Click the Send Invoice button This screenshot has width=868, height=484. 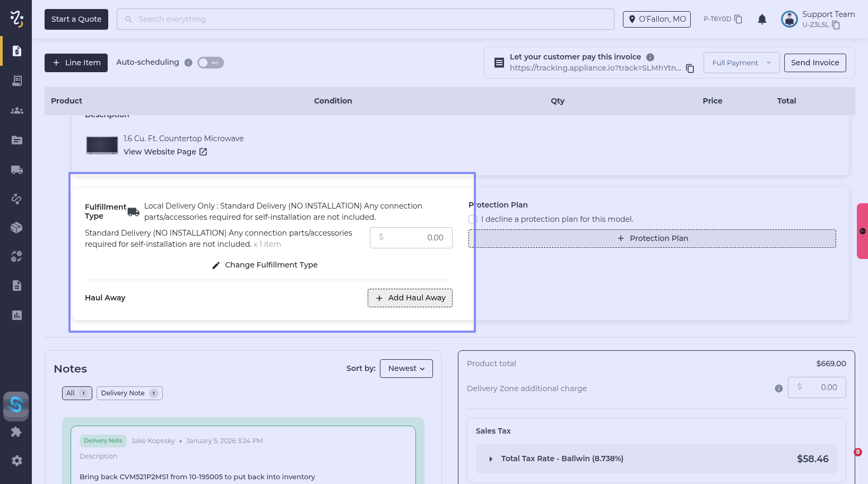point(814,63)
